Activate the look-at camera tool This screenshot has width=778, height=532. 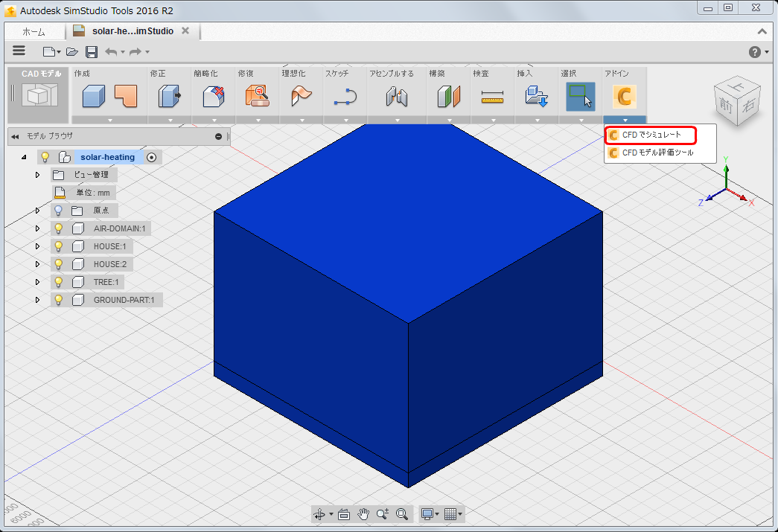(x=344, y=514)
